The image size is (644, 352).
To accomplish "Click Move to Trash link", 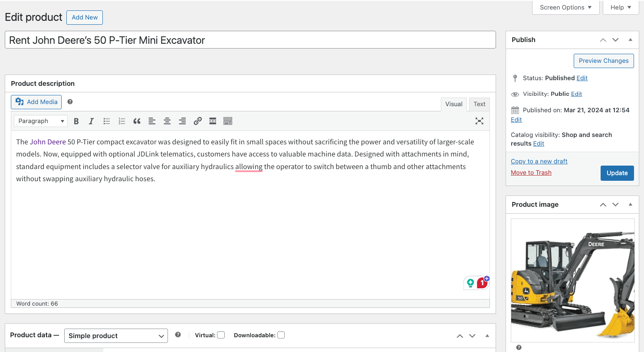I will tap(531, 173).
